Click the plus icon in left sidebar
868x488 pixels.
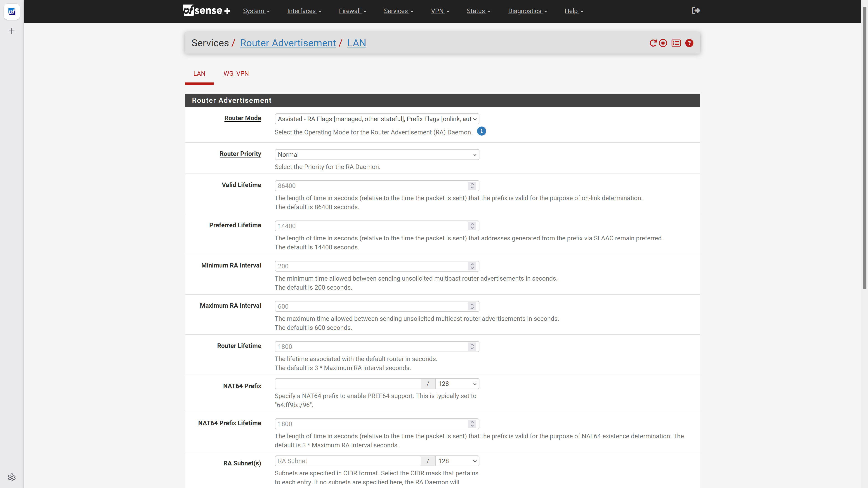point(12,31)
